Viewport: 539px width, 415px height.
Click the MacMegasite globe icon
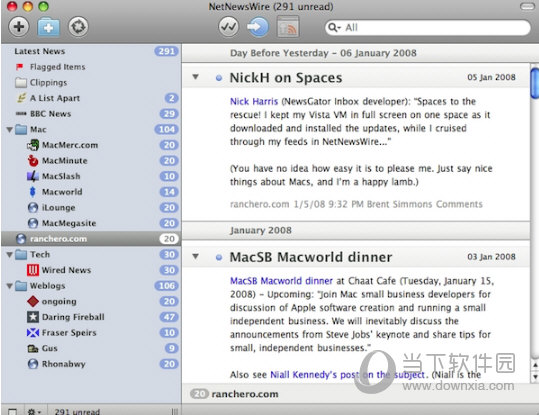[33, 223]
